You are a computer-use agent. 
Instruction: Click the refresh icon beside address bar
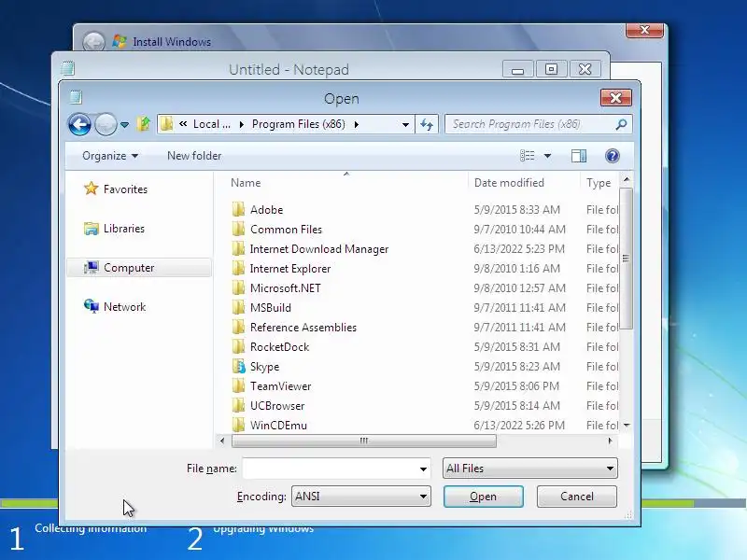pyautogui.click(x=427, y=124)
